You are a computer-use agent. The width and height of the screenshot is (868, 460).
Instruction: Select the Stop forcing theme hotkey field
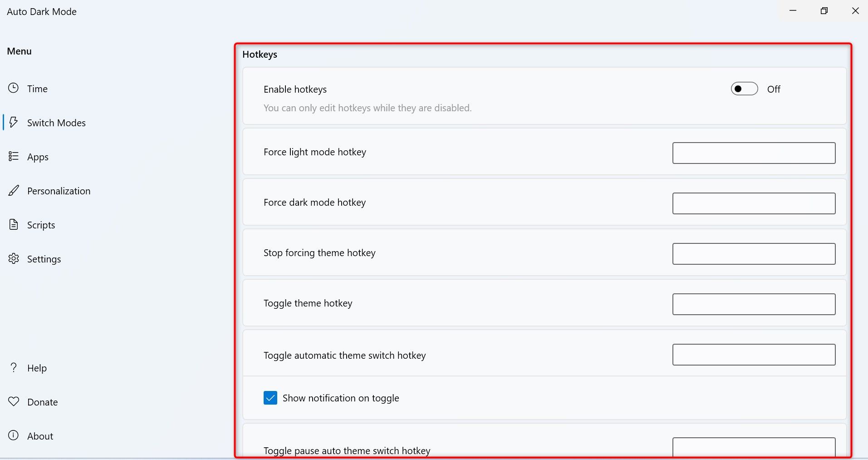[754, 254]
